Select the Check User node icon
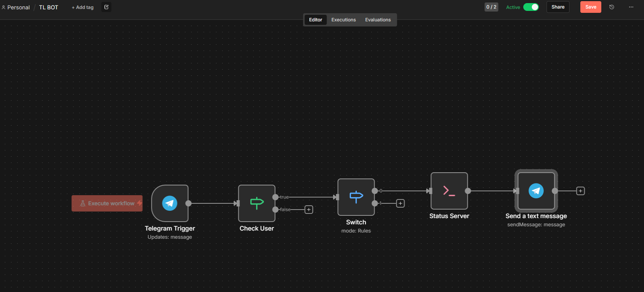Image resolution: width=644 pixels, height=292 pixels. (257, 203)
